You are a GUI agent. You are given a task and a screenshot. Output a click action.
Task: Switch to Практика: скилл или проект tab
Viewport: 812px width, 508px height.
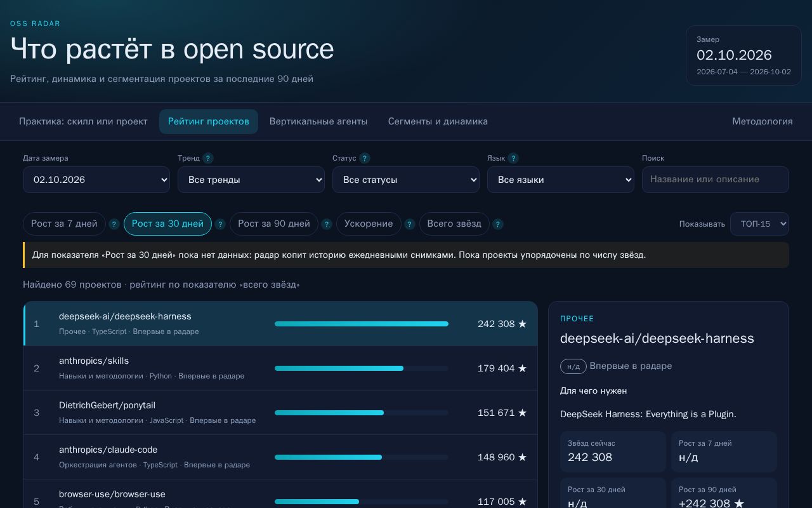(83, 121)
